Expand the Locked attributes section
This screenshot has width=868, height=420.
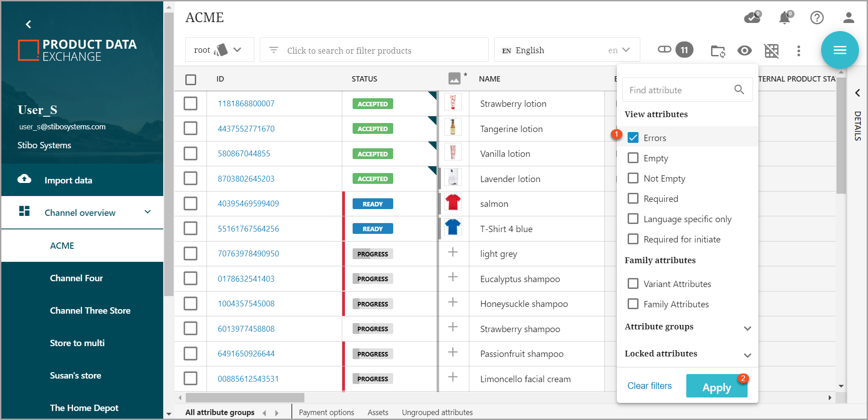click(747, 355)
